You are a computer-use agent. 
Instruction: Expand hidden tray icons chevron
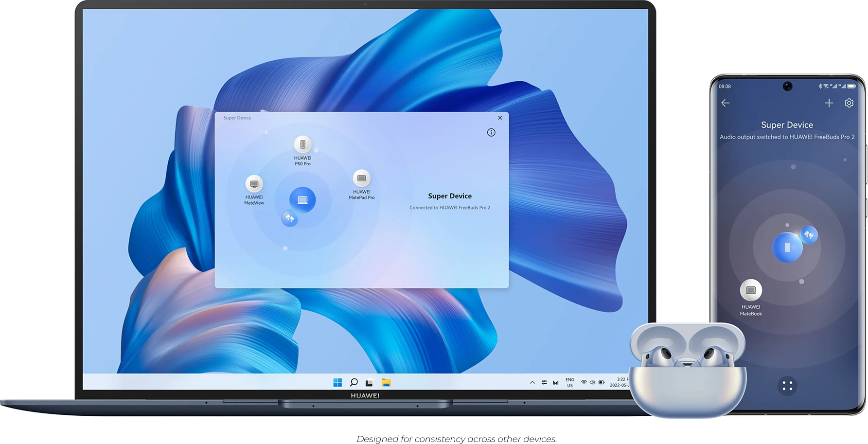(532, 382)
